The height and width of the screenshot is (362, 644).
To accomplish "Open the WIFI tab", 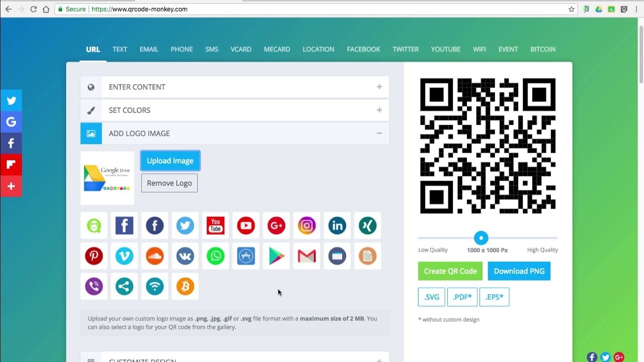I will [479, 49].
